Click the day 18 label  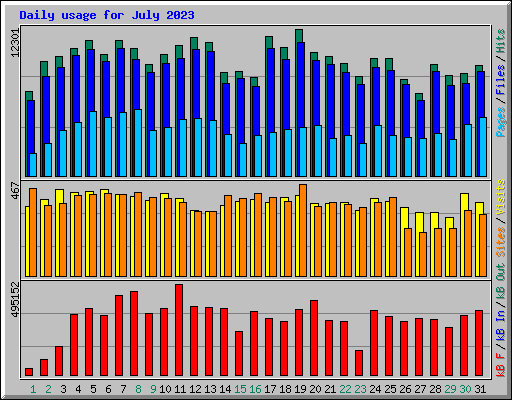(285, 389)
